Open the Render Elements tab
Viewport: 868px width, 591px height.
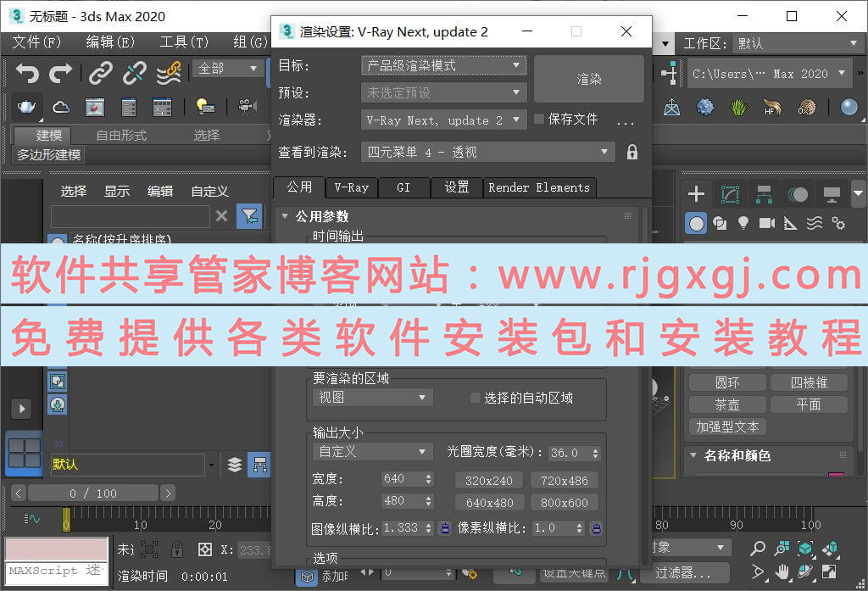(x=539, y=187)
